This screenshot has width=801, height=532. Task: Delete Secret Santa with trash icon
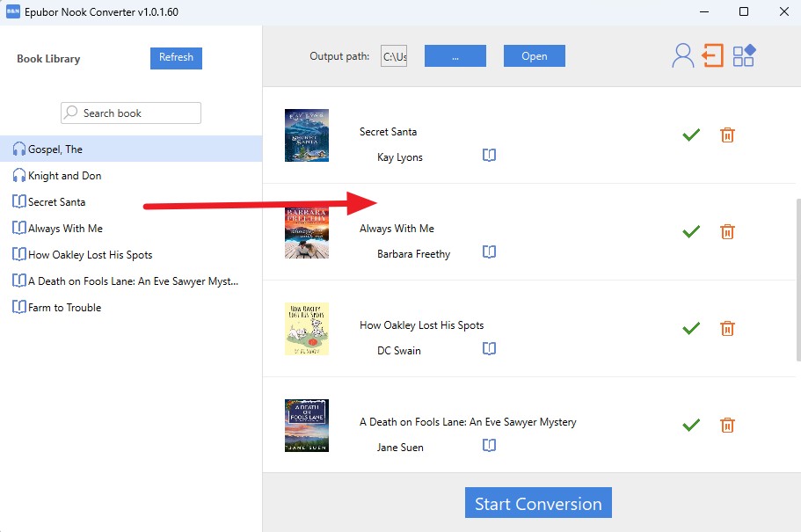pos(727,135)
